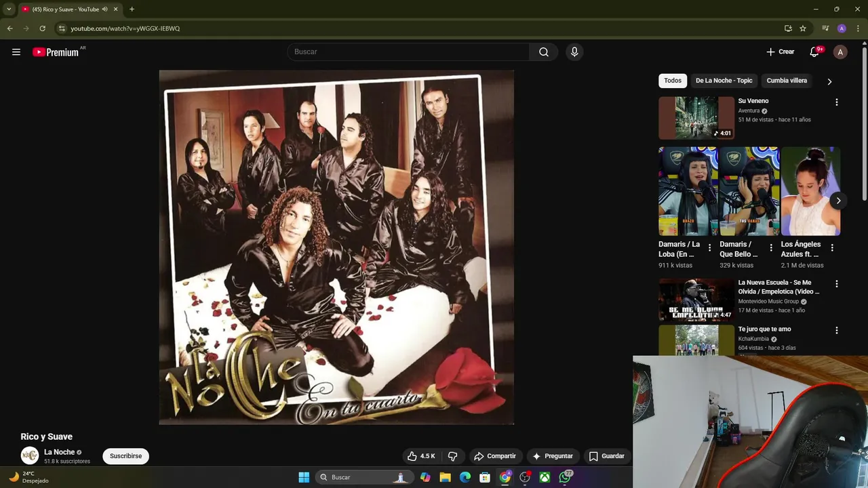
Task: Install the YouTube app from address bar
Action: pyautogui.click(x=788, y=28)
